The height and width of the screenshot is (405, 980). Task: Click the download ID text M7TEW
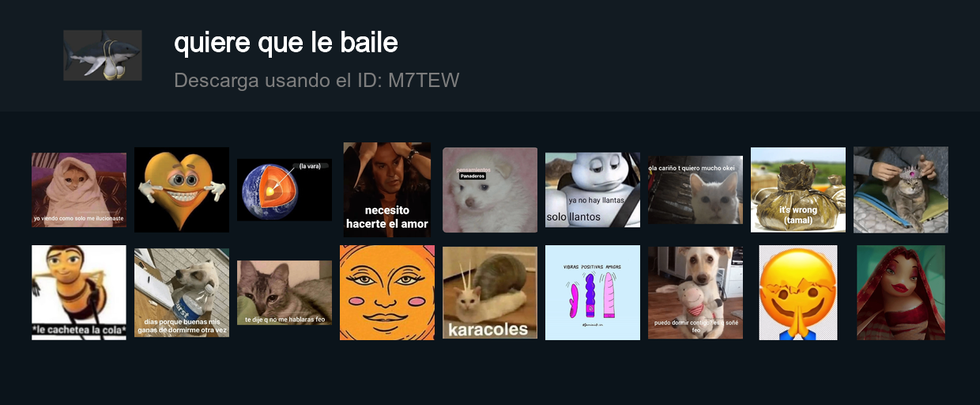tap(424, 80)
